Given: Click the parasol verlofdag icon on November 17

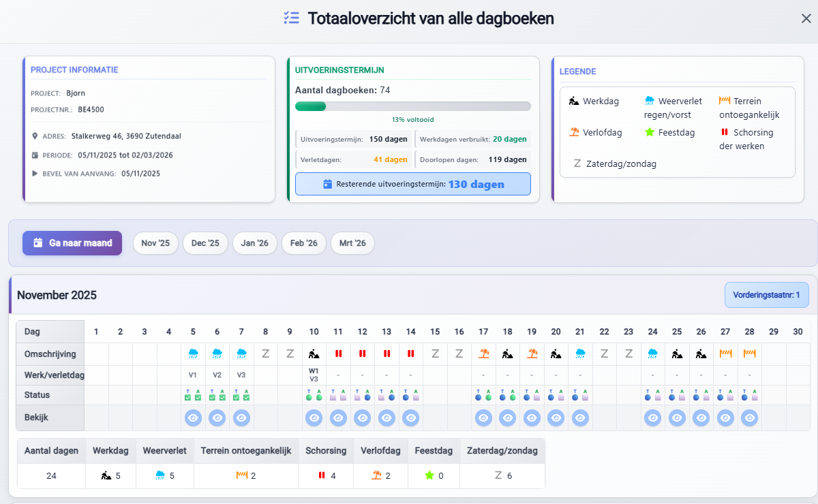Looking at the screenshot, I should (483, 353).
